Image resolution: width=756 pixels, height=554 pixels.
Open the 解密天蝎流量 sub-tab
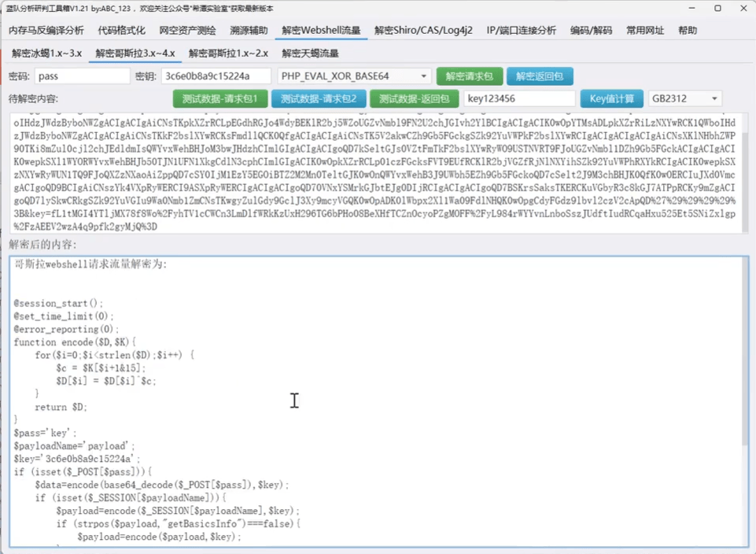tap(311, 53)
